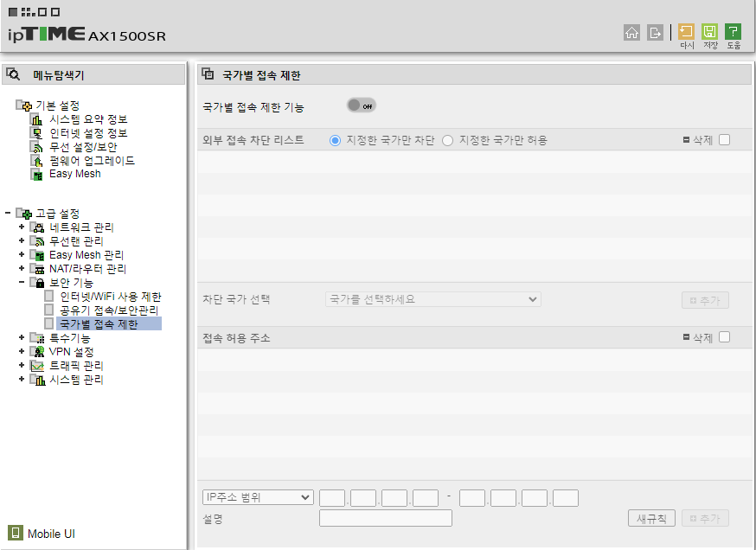Screen dimensions: 756x550
Task: Expand 시스템 관리 node
Action: tap(22, 379)
